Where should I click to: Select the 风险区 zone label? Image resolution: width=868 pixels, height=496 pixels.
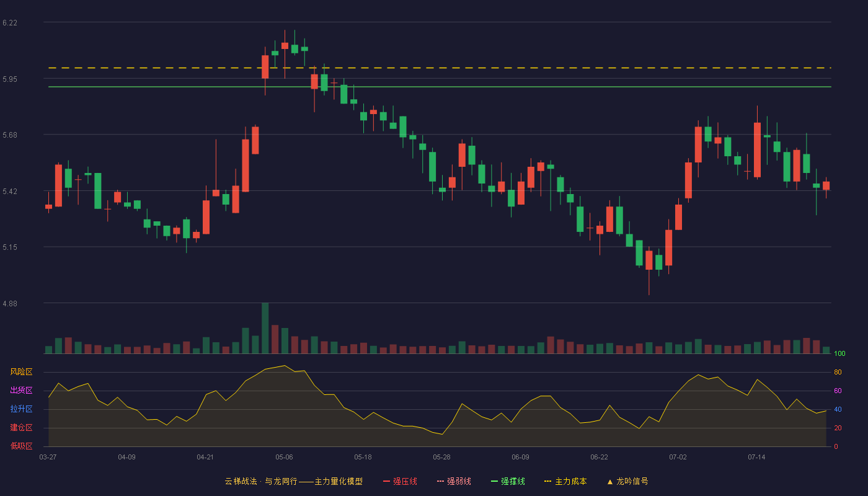tap(21, 372)
